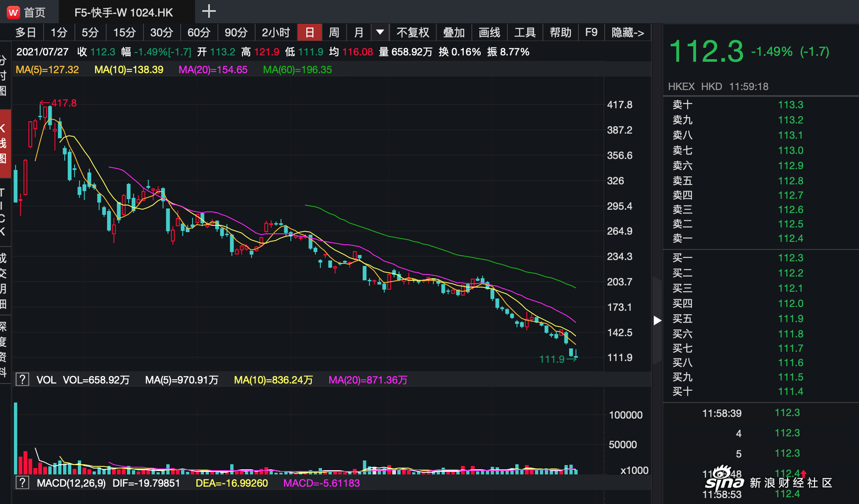Open the 帮助 help menu
Screen dimensions: 859x504
(x=560, y=33)
